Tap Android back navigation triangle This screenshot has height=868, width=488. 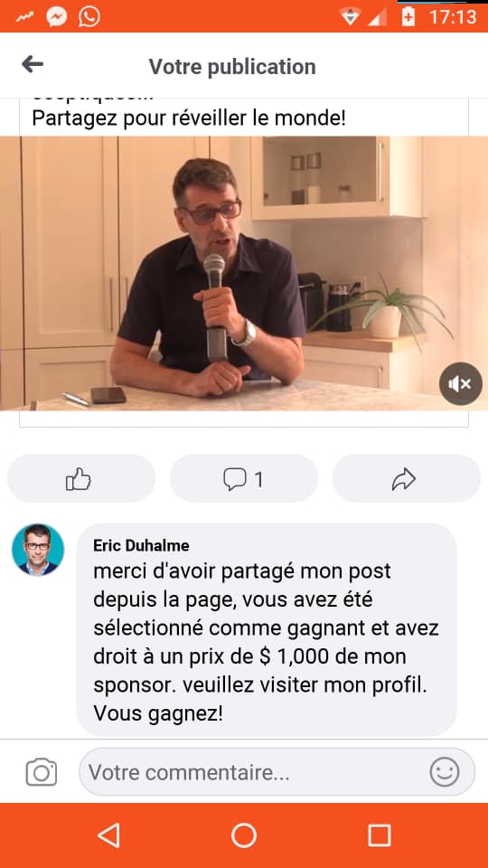tap(108, 835)
